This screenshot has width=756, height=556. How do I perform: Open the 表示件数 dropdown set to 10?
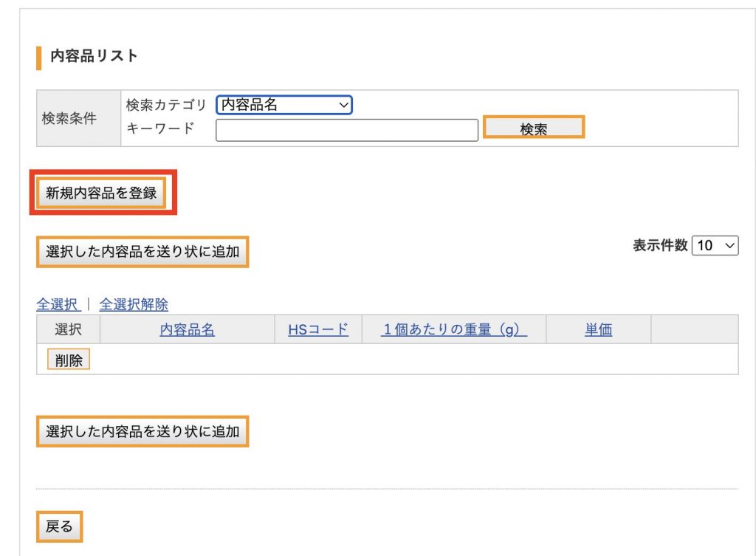click(x=715, y=245)
